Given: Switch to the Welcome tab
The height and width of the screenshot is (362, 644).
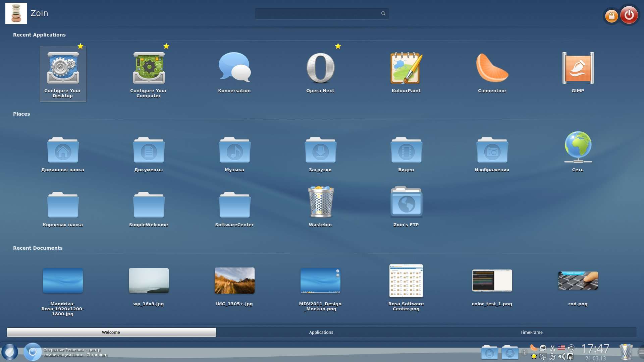Looking at the screenshot, I should (111, 332).
